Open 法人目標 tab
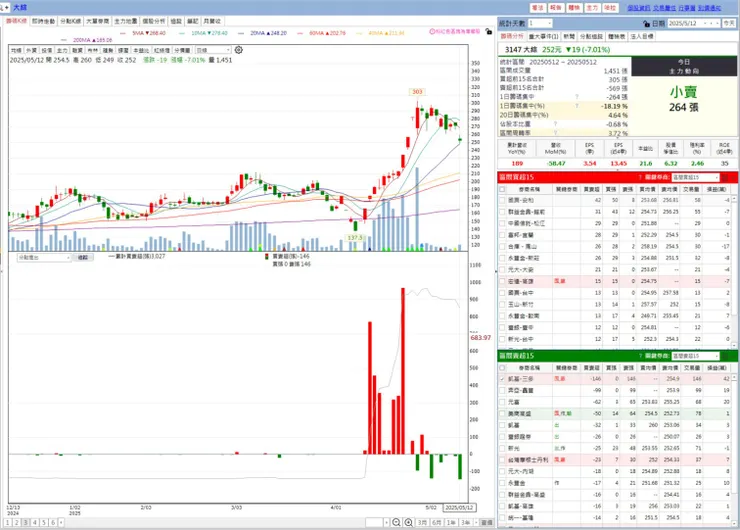The image size is (740, 530). pos(642,36)
